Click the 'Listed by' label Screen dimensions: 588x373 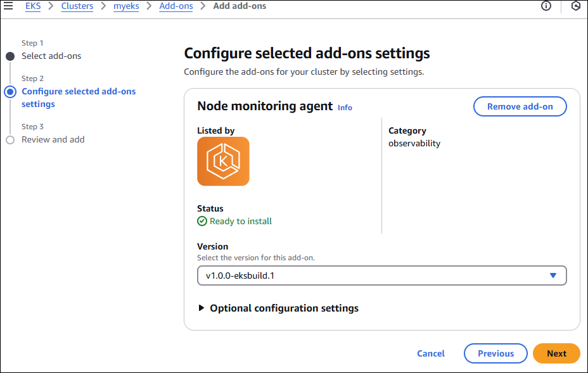point(215,130)
